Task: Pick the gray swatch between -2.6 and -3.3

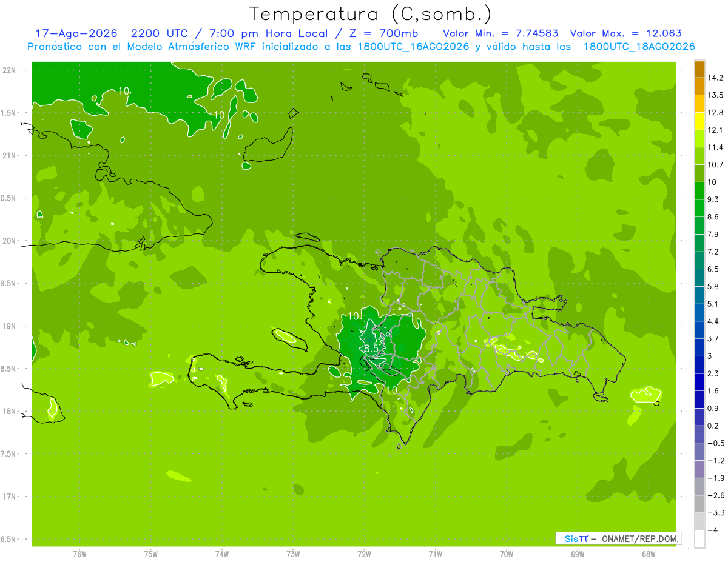Action: (699, 504)
